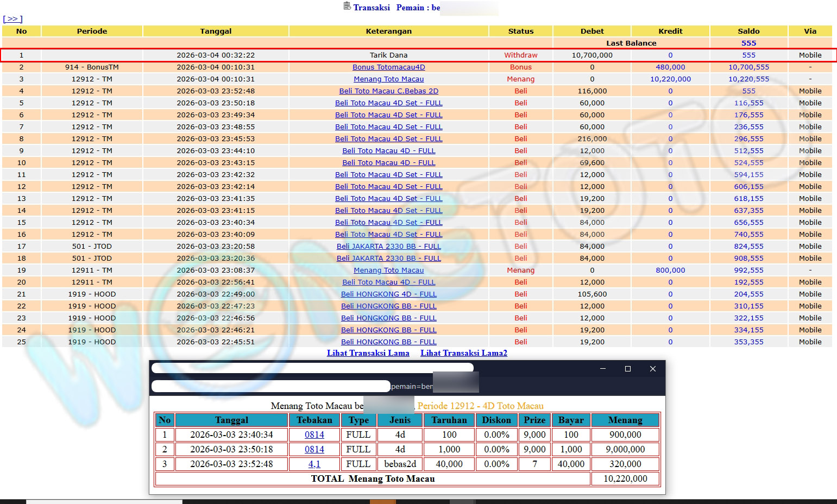This screenshot has width=837, height=504.
Task: Click 0814 tebakan link in popup row 2
Action: coord(314,450)
